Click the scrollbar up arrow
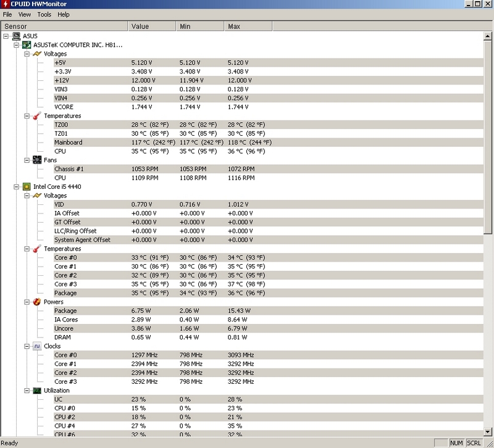494x448 pixels. click(x=487, y=36)
